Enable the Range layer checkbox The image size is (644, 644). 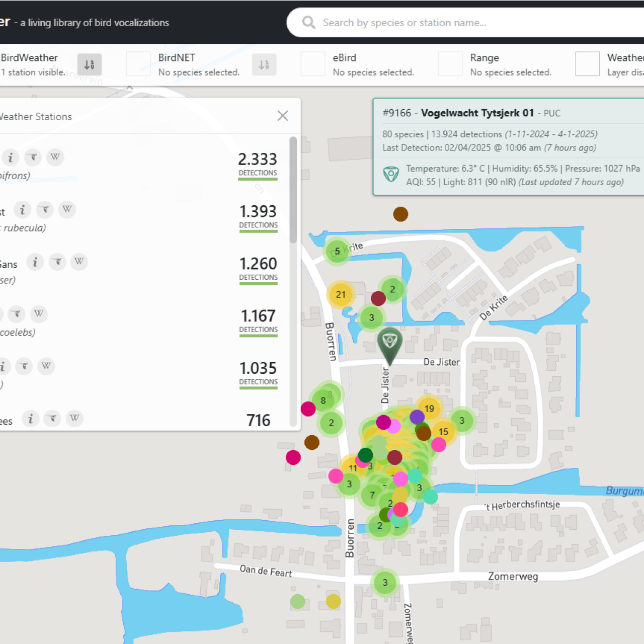450,64
